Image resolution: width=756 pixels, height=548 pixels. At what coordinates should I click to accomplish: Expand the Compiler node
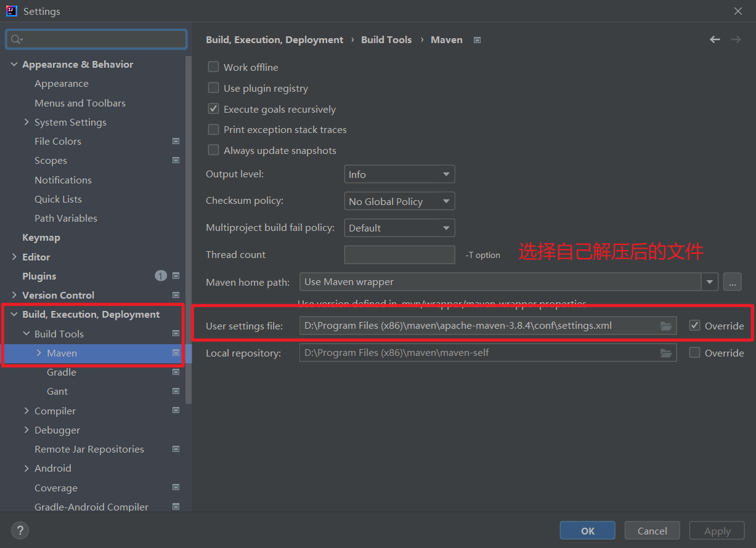click(26, 411)
